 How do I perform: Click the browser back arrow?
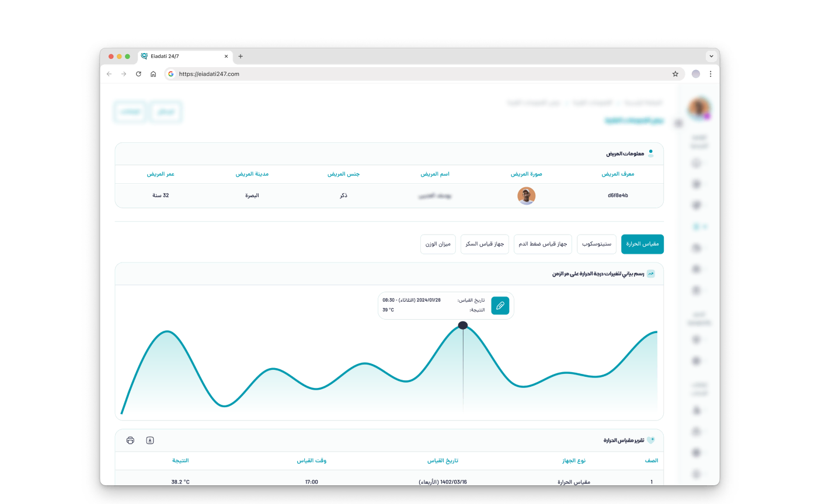click(109, 74)
